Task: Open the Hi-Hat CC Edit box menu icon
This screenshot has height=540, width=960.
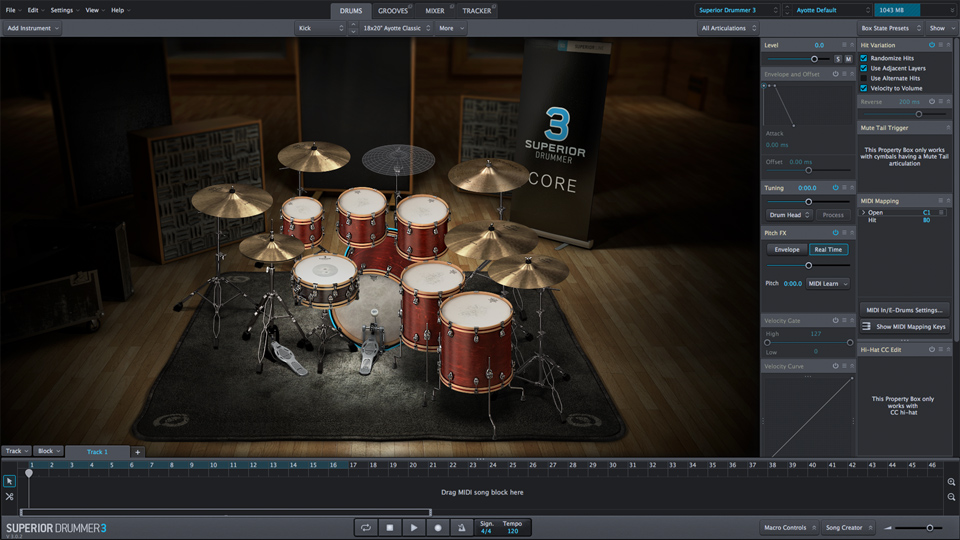Action: (x=940, y=350)
